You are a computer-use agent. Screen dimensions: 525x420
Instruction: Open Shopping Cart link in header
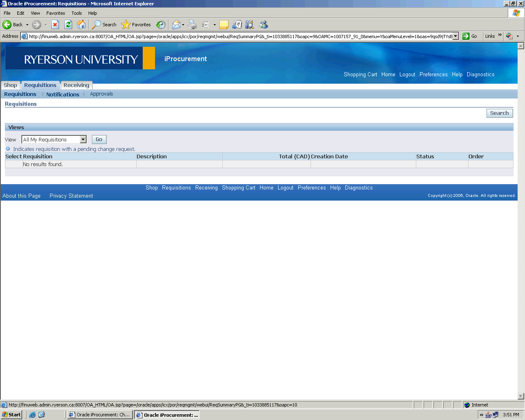pos(360,75)
